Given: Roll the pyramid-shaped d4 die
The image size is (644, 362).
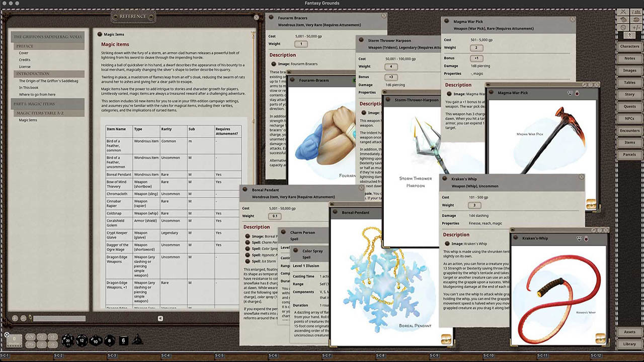Looking at the screenshot, I should click(x=137, y=340).
